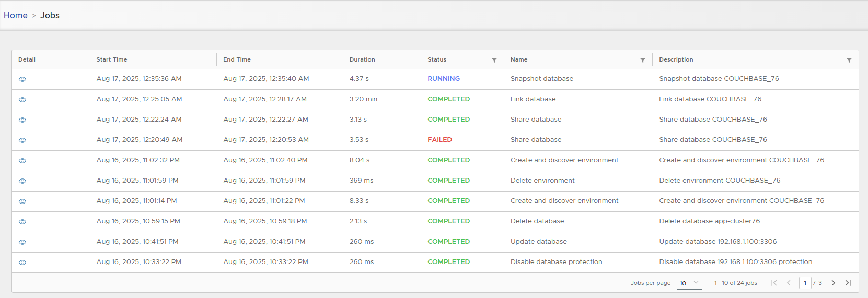Click eye icon for FAILED Share database job
This screenshot has width=868, height=298.
[x=22, y=140]
